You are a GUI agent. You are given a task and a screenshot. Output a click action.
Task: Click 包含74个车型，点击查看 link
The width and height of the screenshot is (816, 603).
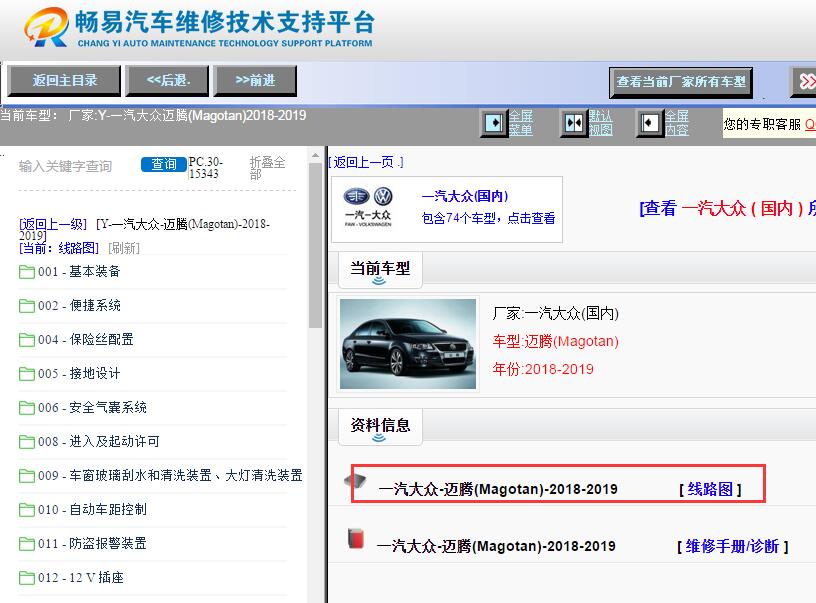pos(488,218)
